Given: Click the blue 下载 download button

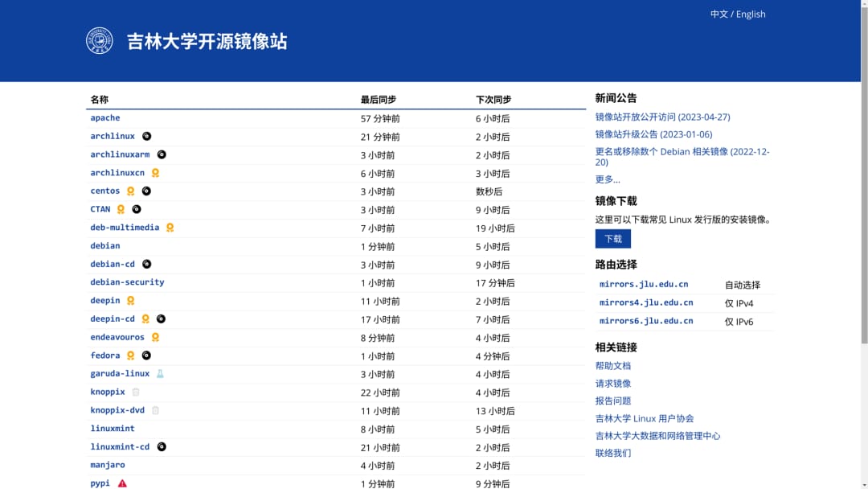Looking at the screenshot, I should (x=612, y=239).
